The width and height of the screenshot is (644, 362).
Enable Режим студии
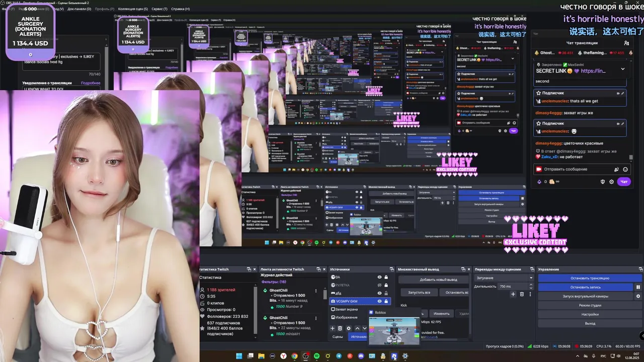(x=590, y=305)
